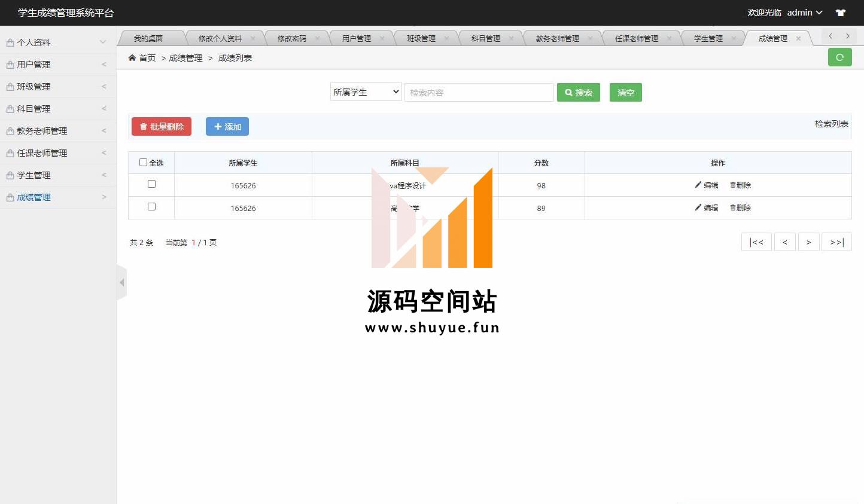The width and height of the screenshot is (864, 504).
Task: Switch to the 修改密码 tab
Action: point(292,38)
